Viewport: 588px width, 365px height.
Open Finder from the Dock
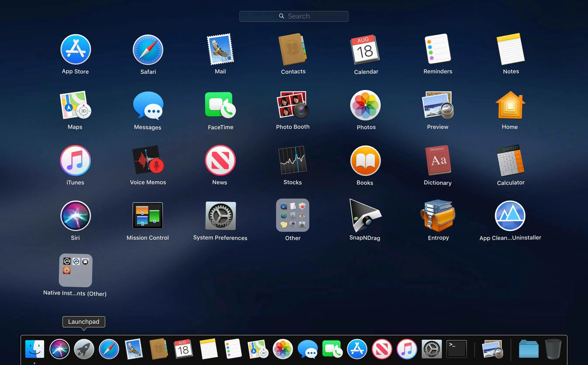(35, 349)
